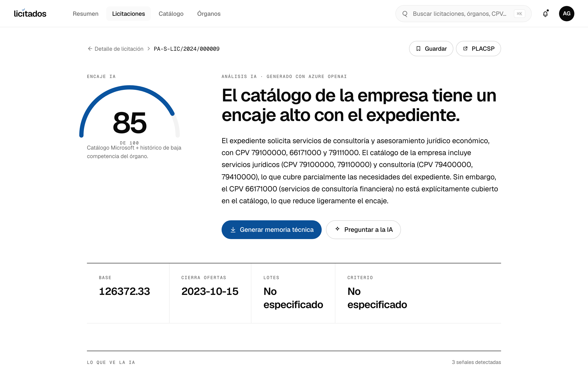Open the Órganos tab

209,14
